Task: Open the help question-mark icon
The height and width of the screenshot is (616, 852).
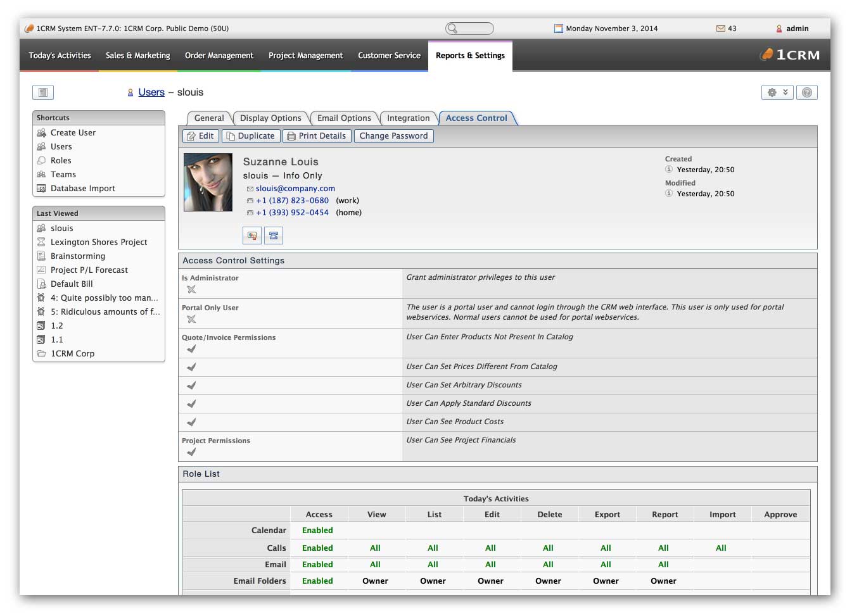Action: pos(806,92)
